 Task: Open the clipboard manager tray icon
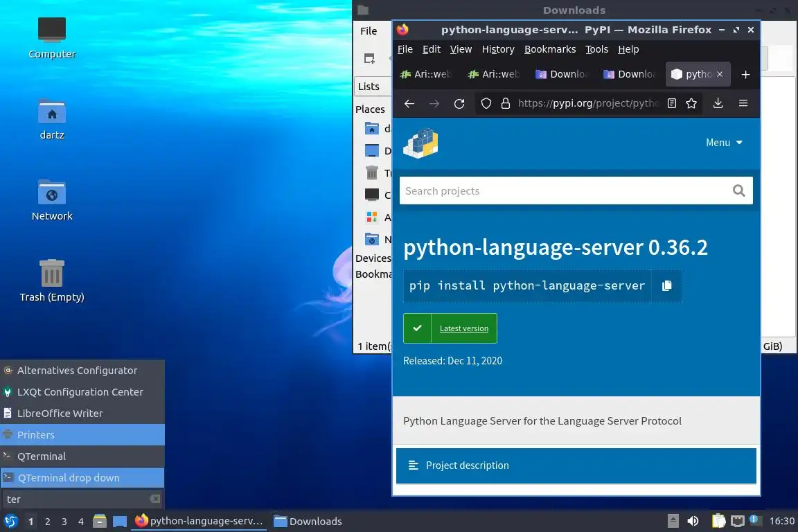tap(718, 521)
